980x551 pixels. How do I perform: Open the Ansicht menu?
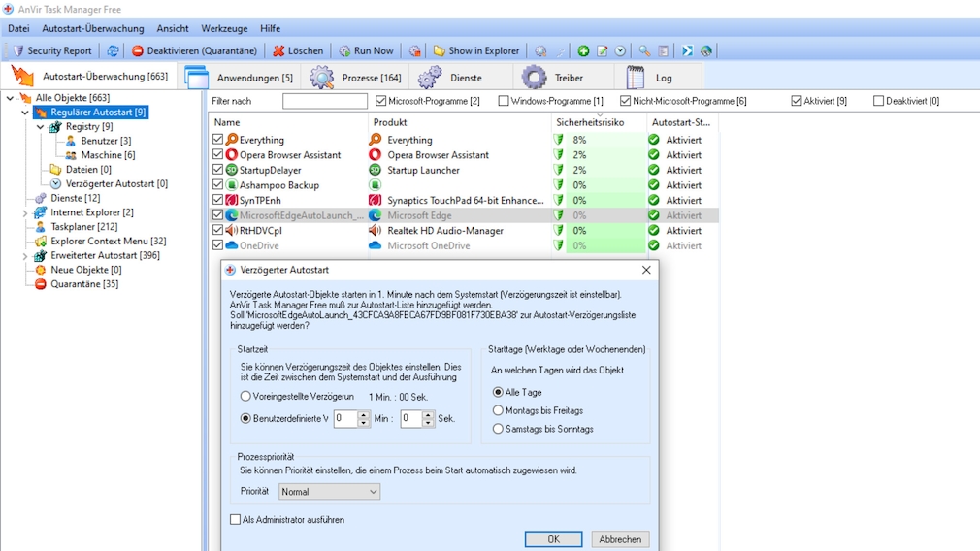click(x=173, y=28)
